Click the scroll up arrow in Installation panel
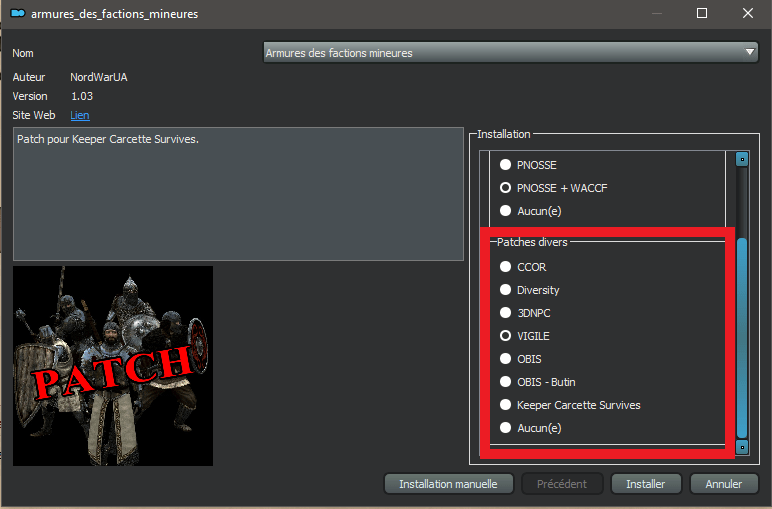772x509 pixels. tap(742, 159)
